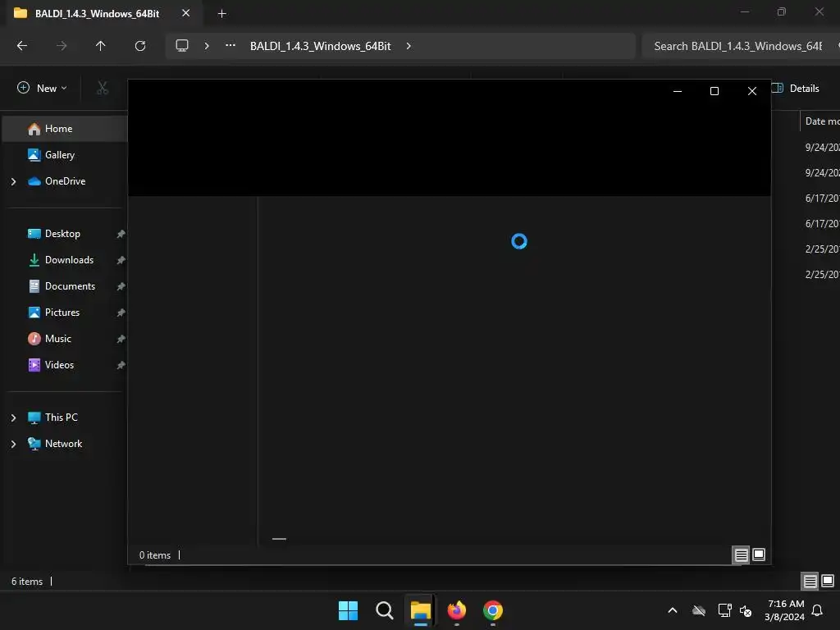Image resolution: width=840 pixels, height=630 pixels.
Task: Switch back window to details list view
Action: pos(810,582)
